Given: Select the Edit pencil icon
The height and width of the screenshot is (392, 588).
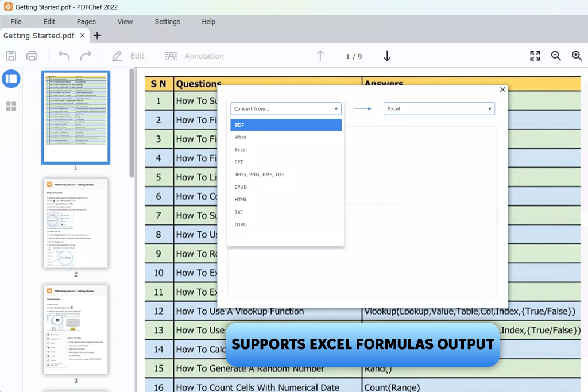Looking at the screenshot, I should pos(117,56).
